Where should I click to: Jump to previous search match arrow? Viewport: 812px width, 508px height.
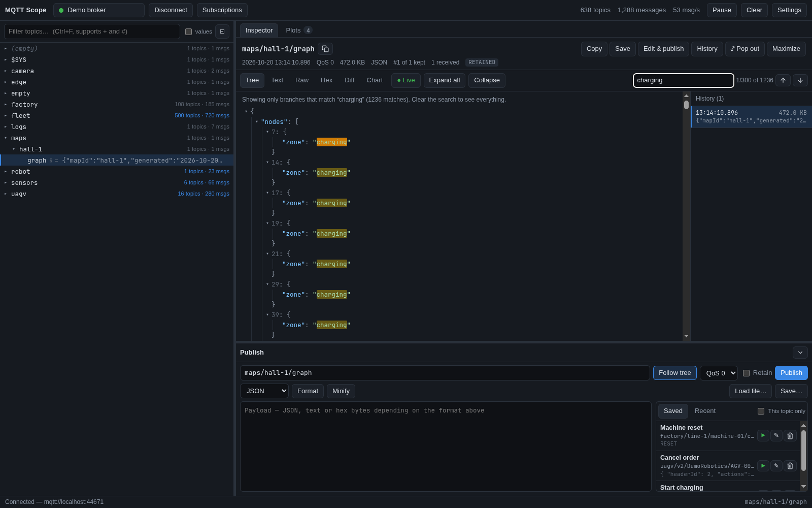click(783, 80)
